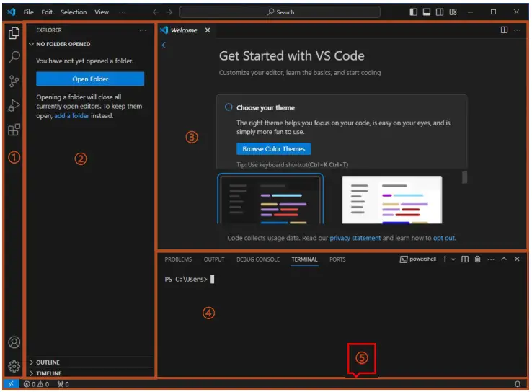Mark the Choose your theme step circle
The image size is (532, 392).
(x=229, y=107)
